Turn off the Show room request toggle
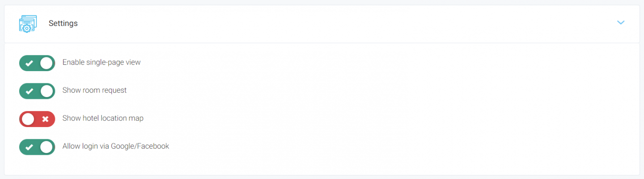 click(x=37, y=91)
